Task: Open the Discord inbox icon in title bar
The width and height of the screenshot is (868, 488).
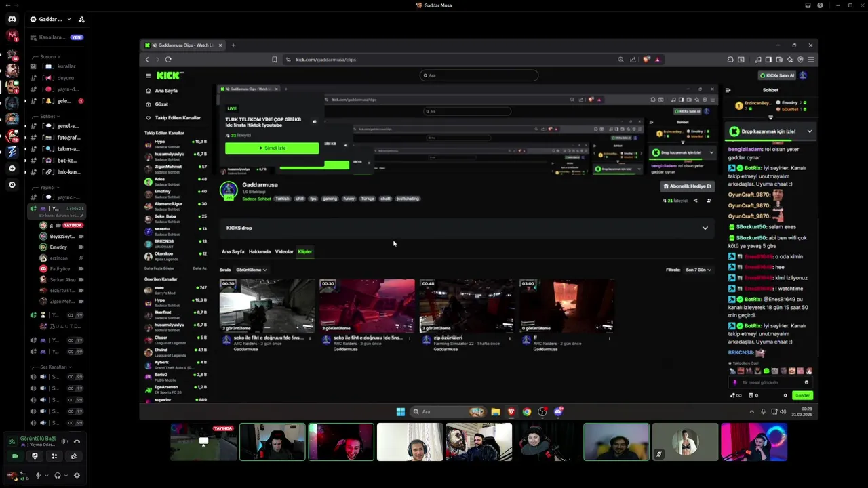Action: [x=808, y=5]
